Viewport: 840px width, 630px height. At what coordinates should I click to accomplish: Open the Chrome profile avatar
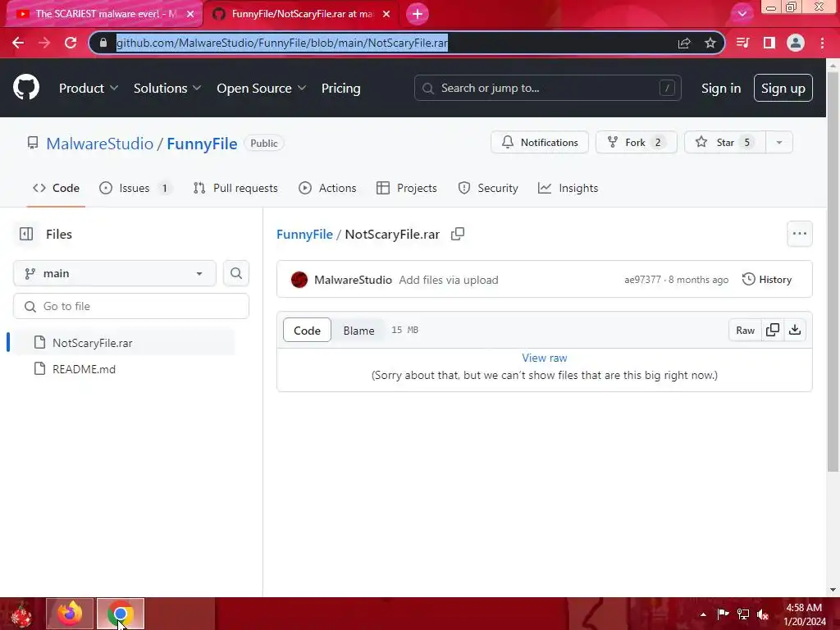point(796,43)
